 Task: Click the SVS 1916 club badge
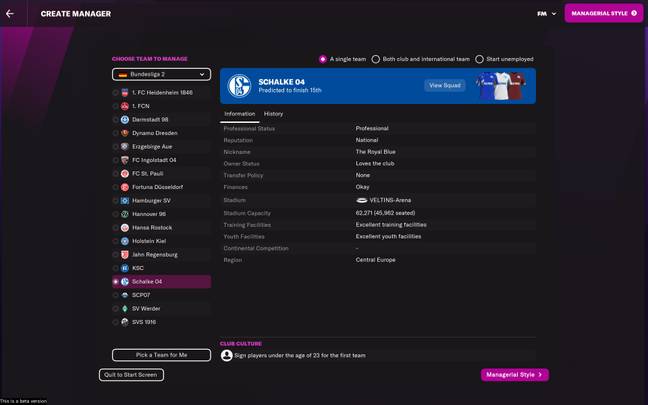(x=125, y=322)
